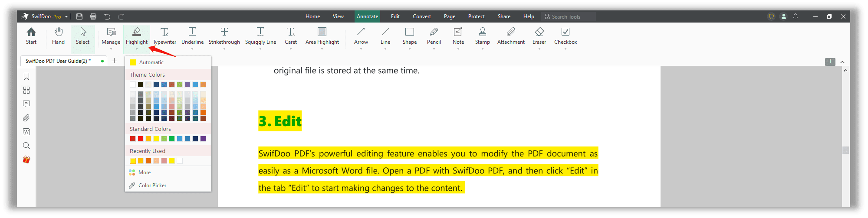Select the Area Highlight tool
Screen dimensions: 868x218
point(322,36)
